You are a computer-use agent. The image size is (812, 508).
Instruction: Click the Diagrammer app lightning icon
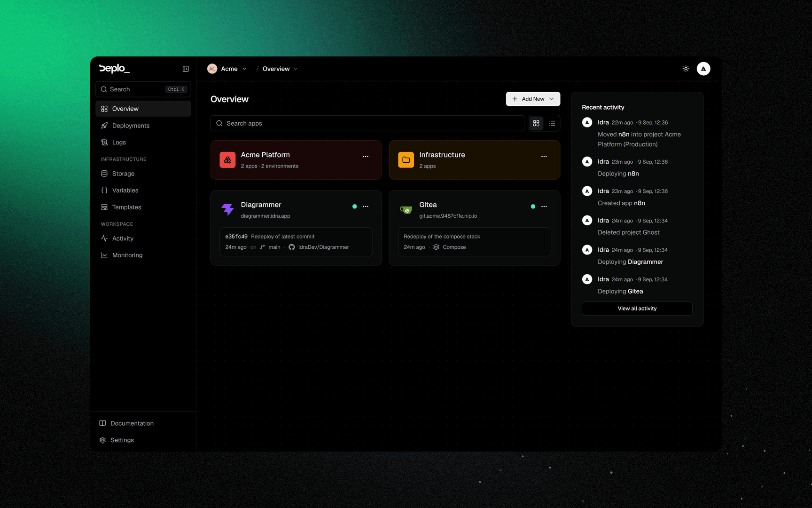(x=227, y=209)
